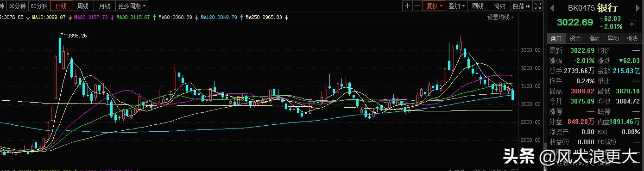The height and width of the screenshot is (171, 644).
Task: Select the 日线 daily chart tab
Action: coord(61,6)
